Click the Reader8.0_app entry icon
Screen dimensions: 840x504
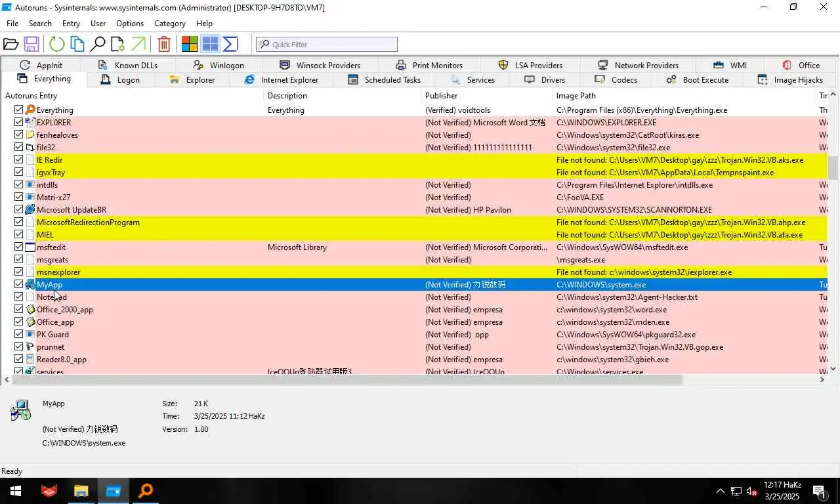pos(30,360)
